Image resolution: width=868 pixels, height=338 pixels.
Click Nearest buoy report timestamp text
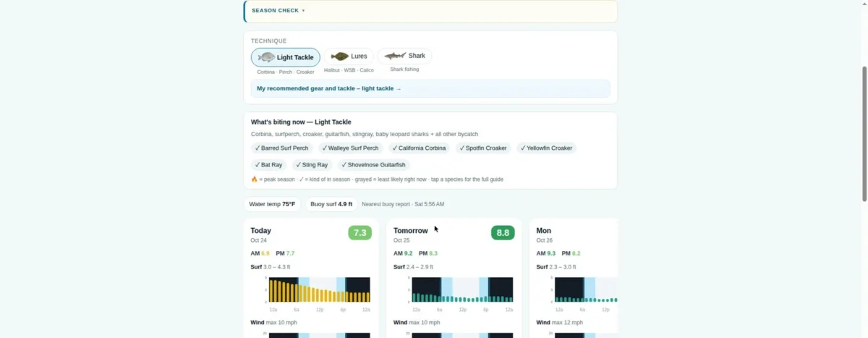click(x=403, y=204)
